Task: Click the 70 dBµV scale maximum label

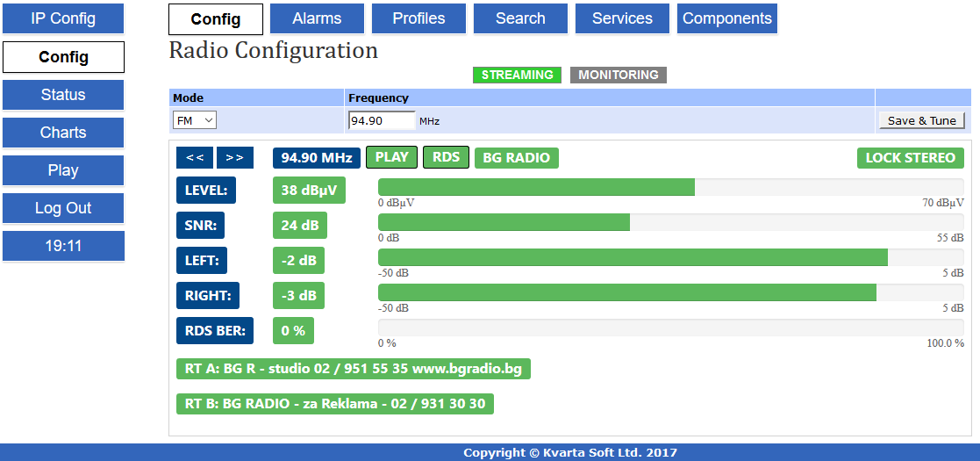Action: pyautogui.click(x=943, y=203)
